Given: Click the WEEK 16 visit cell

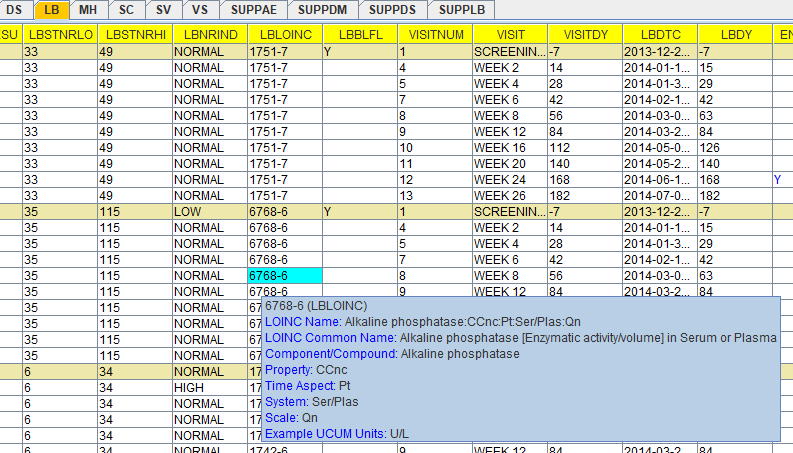Looking at the screenshot, I should tap(509, 147).
